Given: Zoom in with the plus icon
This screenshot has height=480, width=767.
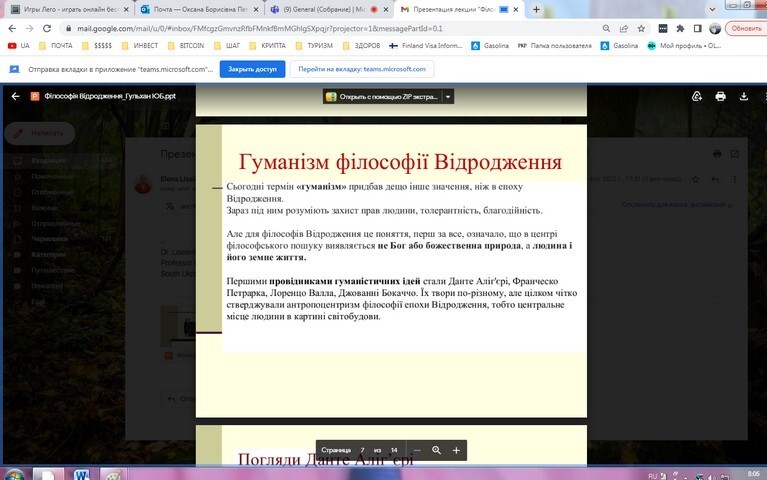Looking at the screenshot, I should (x=456, y=451).
